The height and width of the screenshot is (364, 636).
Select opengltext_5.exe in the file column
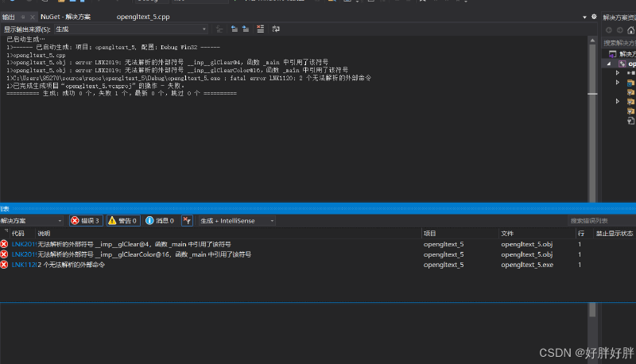(527, 265)
